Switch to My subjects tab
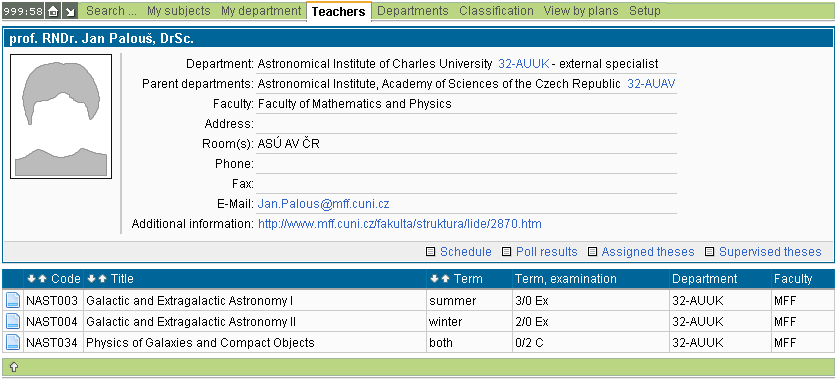 pyautogui.click(x=179, y=11)
